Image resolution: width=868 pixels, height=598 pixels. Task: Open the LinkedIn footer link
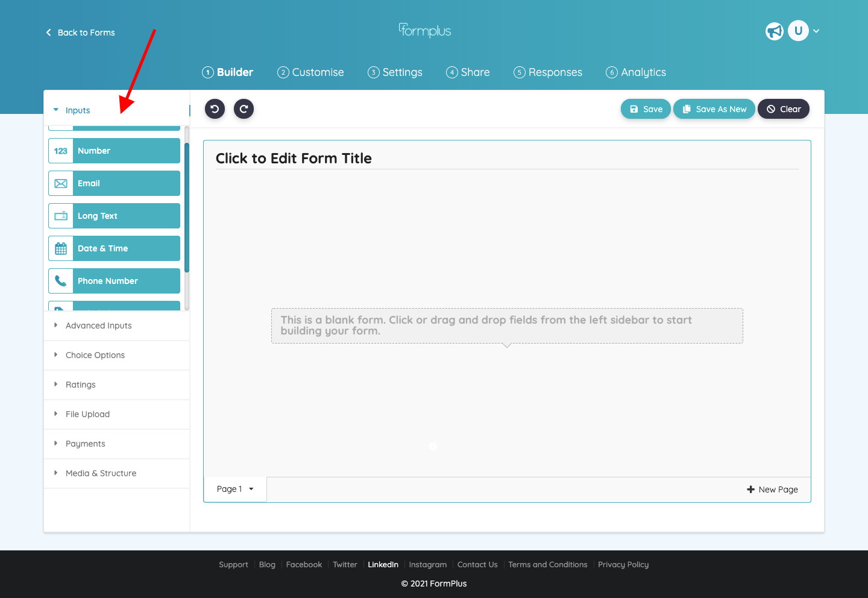click(383, 565)
